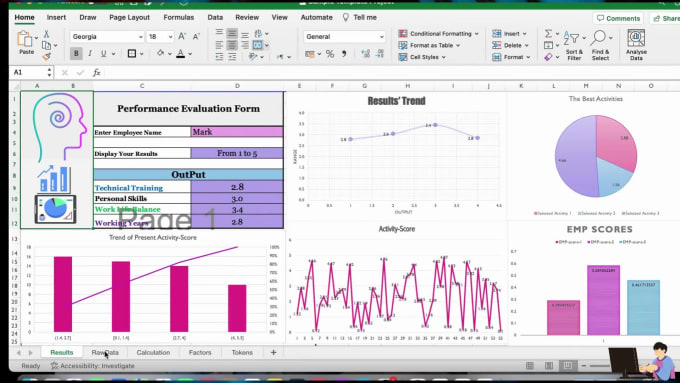Click the font color A swatch

pyautogui.click(x=181, y=53)
